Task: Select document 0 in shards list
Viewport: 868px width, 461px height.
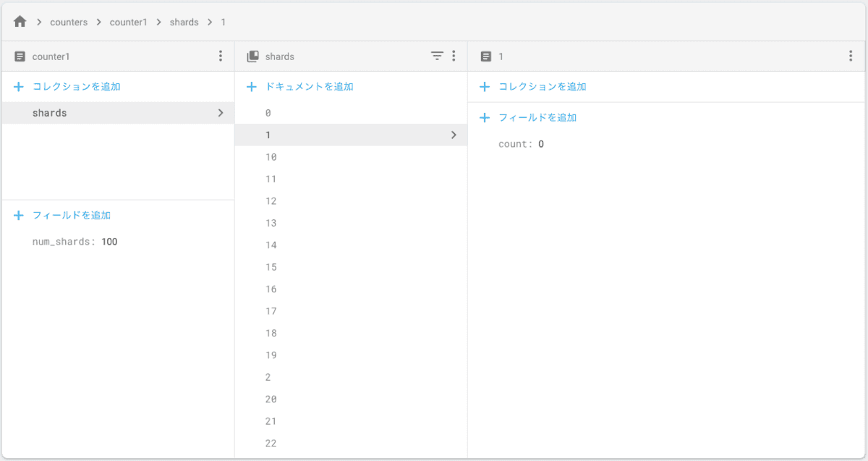Action: point(268,113)
